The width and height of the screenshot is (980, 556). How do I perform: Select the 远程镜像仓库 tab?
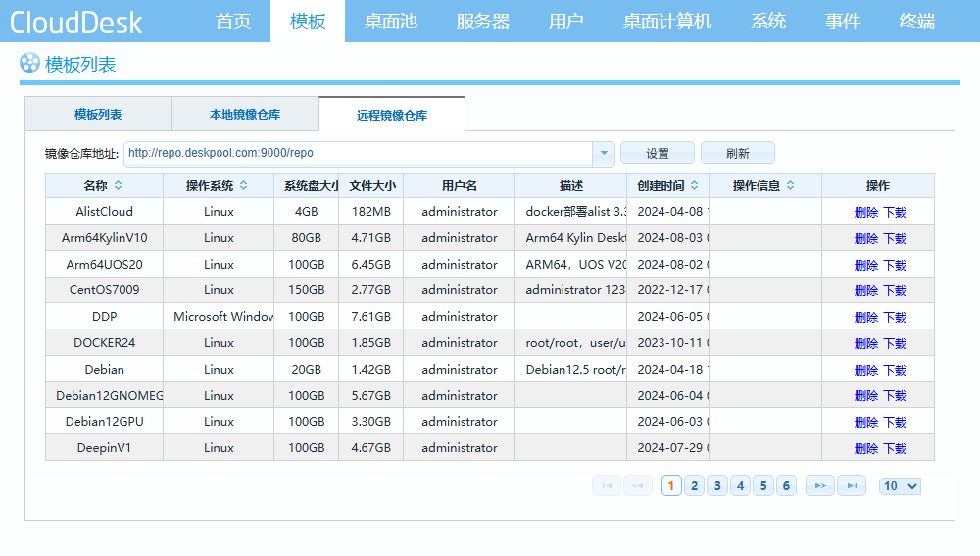point(392,115)
